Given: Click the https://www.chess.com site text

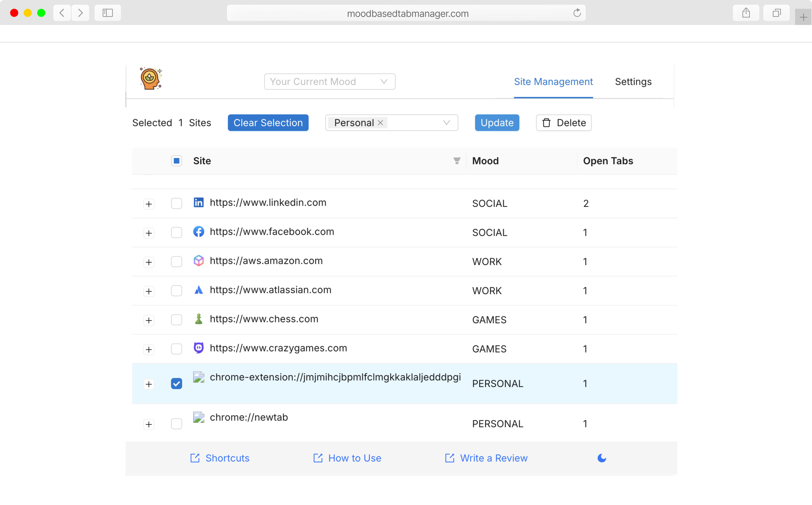Looking at the screenshot, I should (x=264, y=319).
